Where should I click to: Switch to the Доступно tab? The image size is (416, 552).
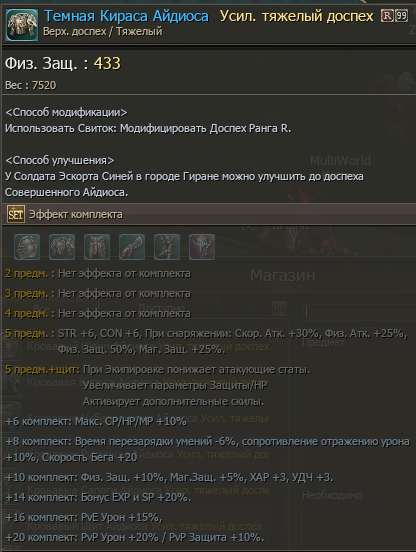(161, 308)
